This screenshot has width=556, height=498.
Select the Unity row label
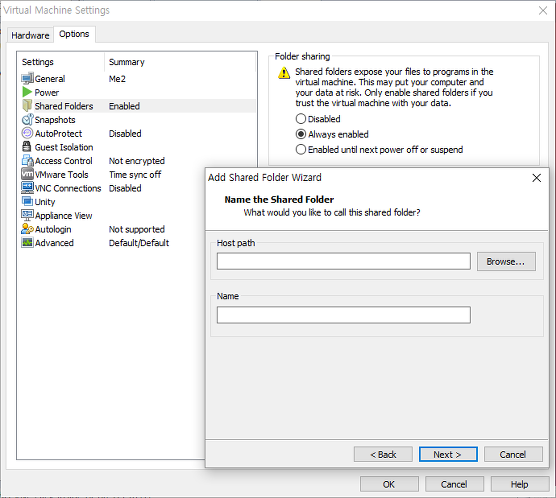(x=45, y=202)
